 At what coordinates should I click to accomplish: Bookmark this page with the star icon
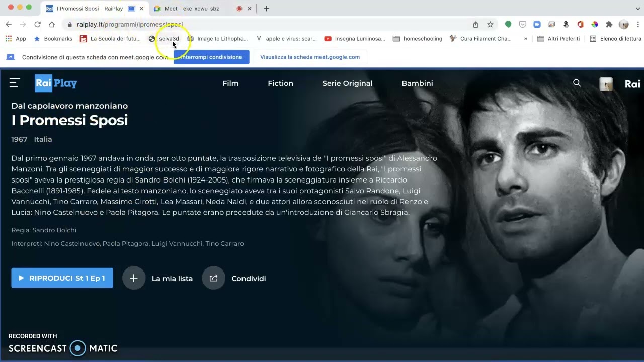click(x=490, y=24)
